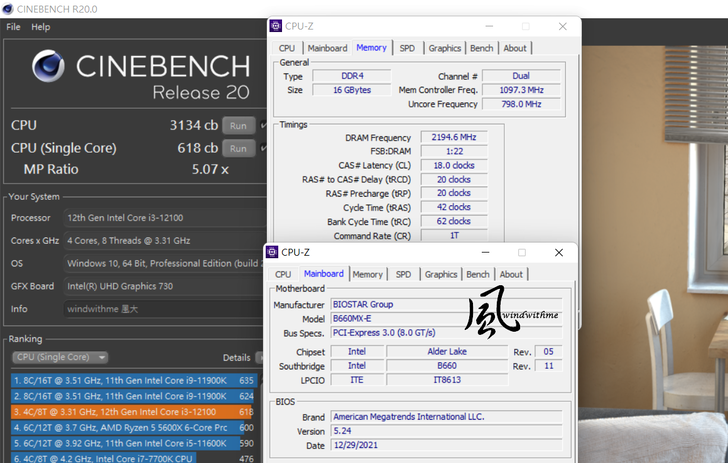This screenshot has width=728, height=463.
Task: Close the CPU-Z Mainboard window
Action: pos(559,253)
